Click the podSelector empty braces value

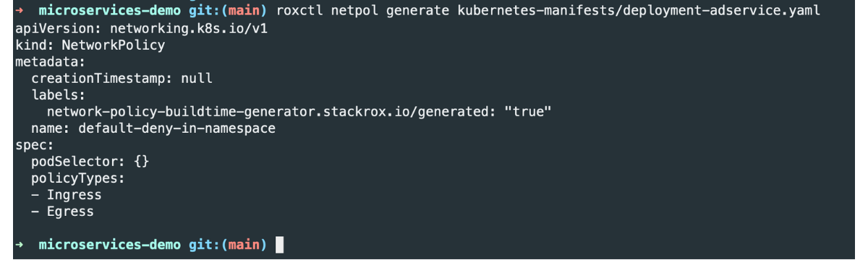[x=140, y=162]
